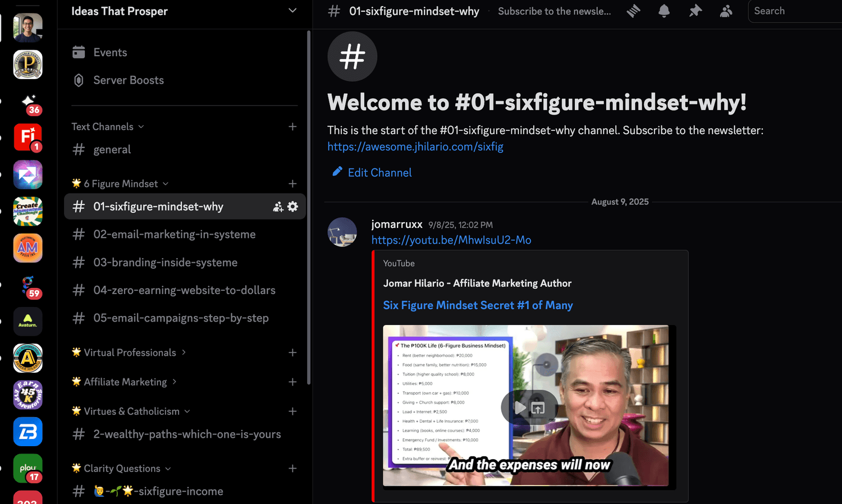Collapse the Virtues & Catholicism category
The image size is (842, 504).
pos(131,411)
